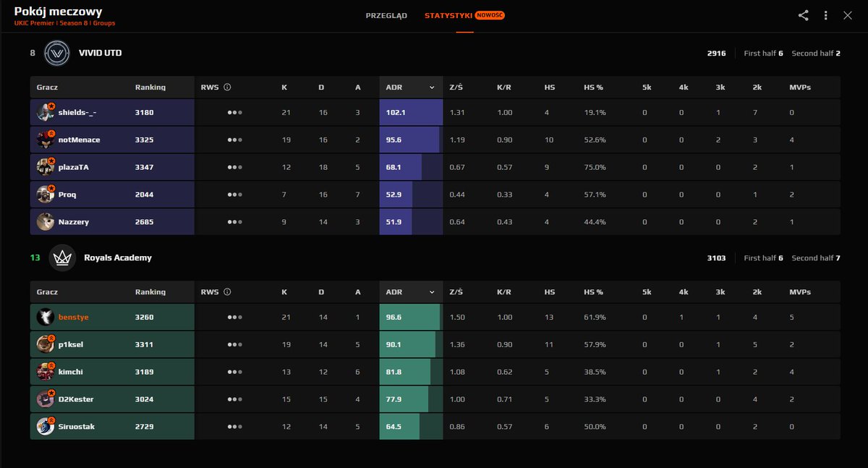Close the match room panel
The image size is (868, 468).
click(848, 15)
